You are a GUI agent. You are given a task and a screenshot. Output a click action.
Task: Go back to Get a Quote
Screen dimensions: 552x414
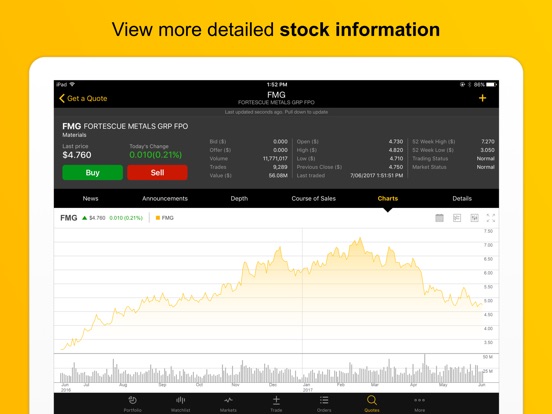click(83, 98)
